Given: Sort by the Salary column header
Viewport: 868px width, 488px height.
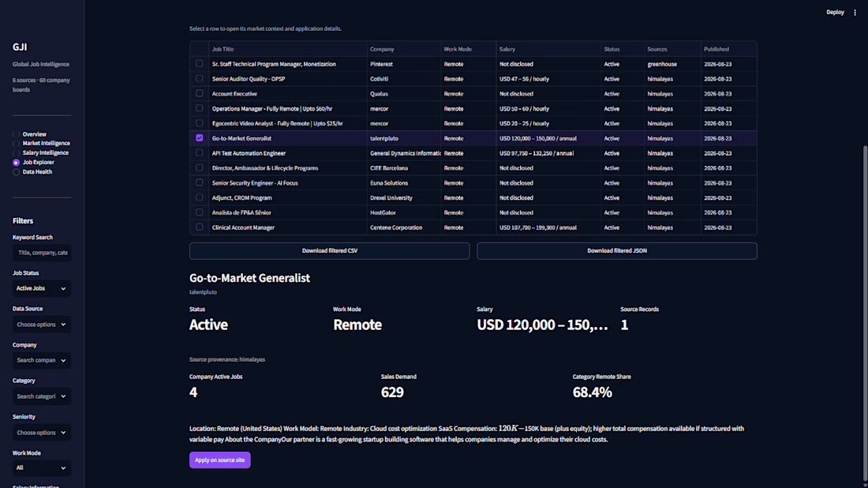Looking at the screenshot, I should pyautogui.click(x=548, y=49).
